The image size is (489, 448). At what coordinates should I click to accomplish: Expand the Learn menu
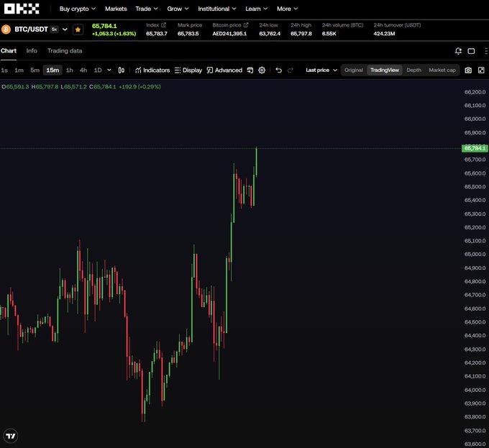[256, 9]
